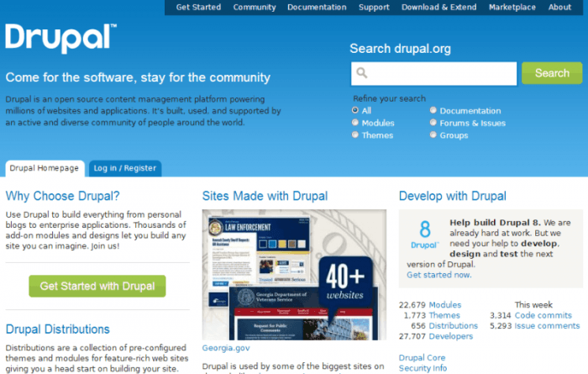Open the Modules statistics link
This screenshot has height=374, width=588.
445,305
